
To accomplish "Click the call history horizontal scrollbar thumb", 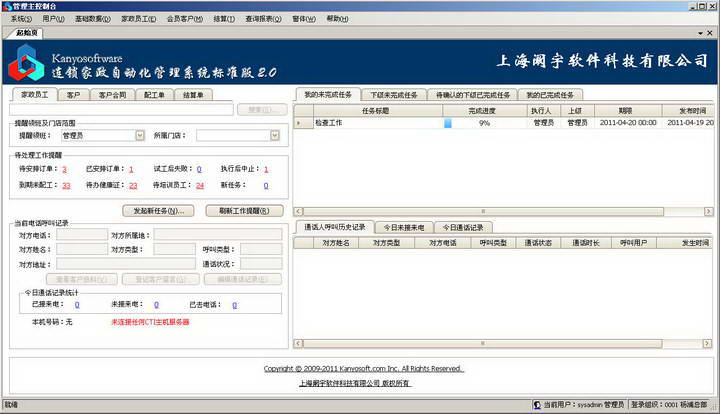I will coord(482,343).
